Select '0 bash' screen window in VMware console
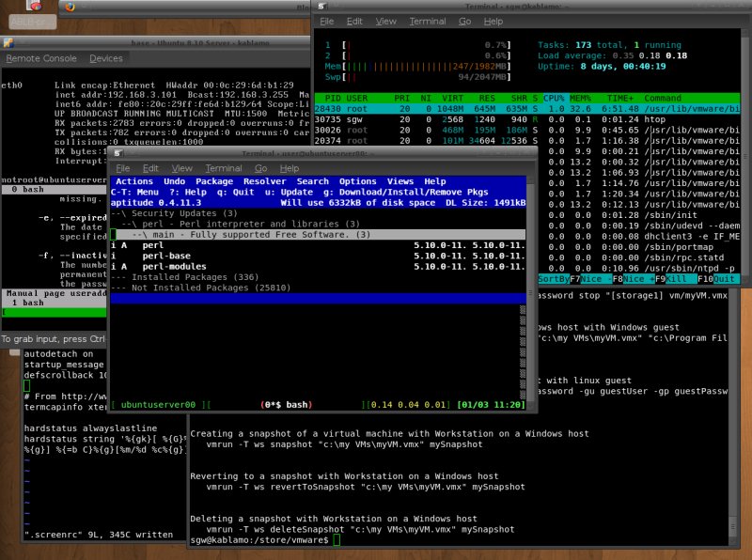Image resolution: width=752 pixels, height=560 pixels. (55, 190)
